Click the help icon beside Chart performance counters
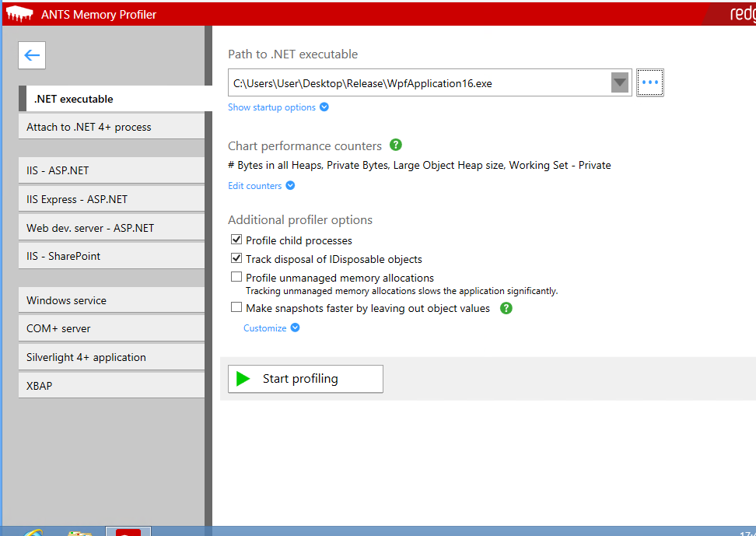Screen dimensions: 756x536 click(x=396, y=145)
